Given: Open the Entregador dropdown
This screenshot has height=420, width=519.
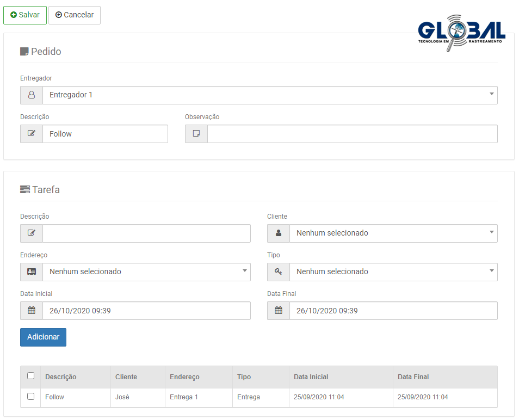Looking at the screenshot, I should tap(269, 95).
